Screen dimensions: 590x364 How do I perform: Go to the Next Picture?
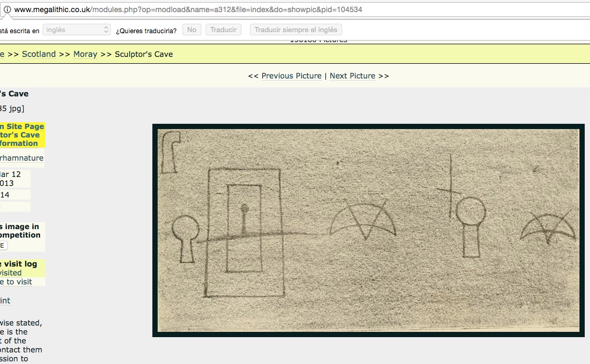[x=352, y=76]
